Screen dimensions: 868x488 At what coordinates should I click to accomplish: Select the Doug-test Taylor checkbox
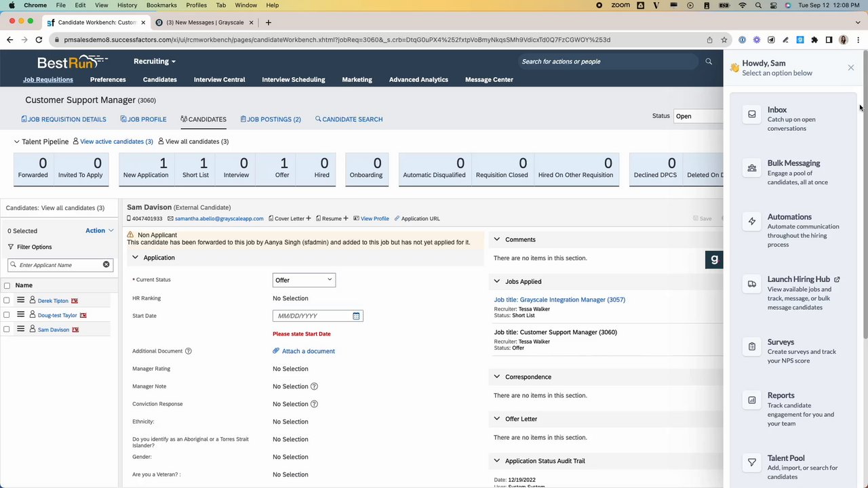point(7,314)
